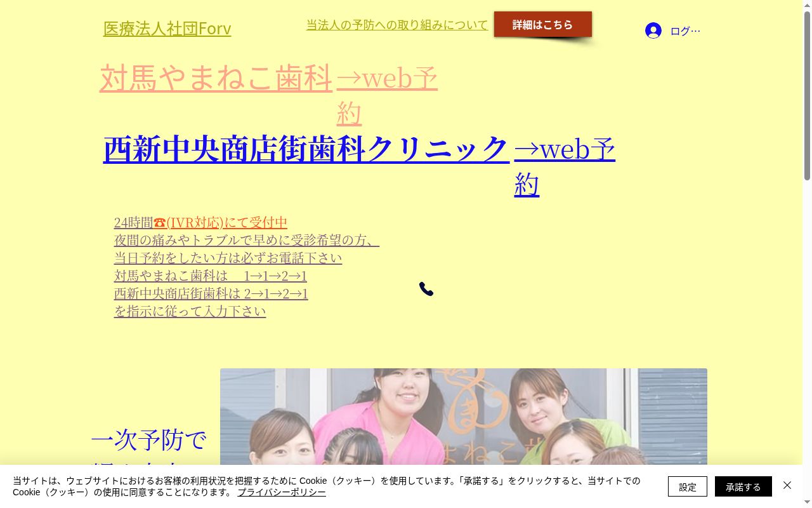Click the 設定 cookie settings button
The height and width of the screenshot is (508, 812).
(x=688, y=486)
